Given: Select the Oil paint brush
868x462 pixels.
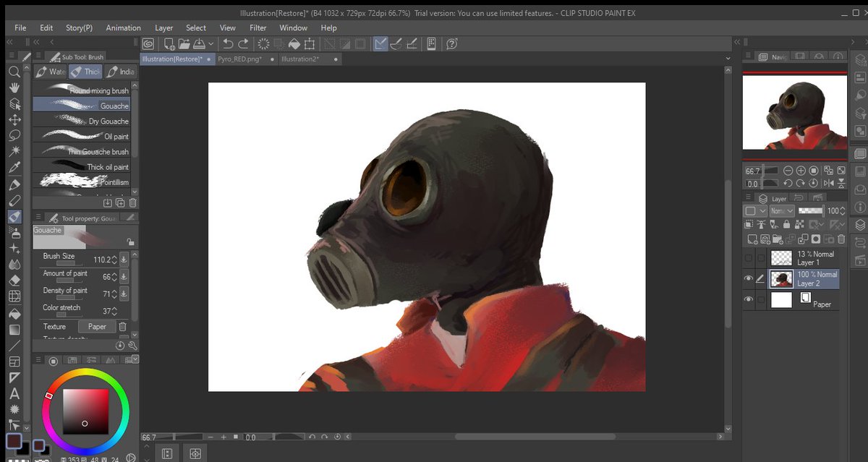Looking at the screenshot, I should coord(83,136).
